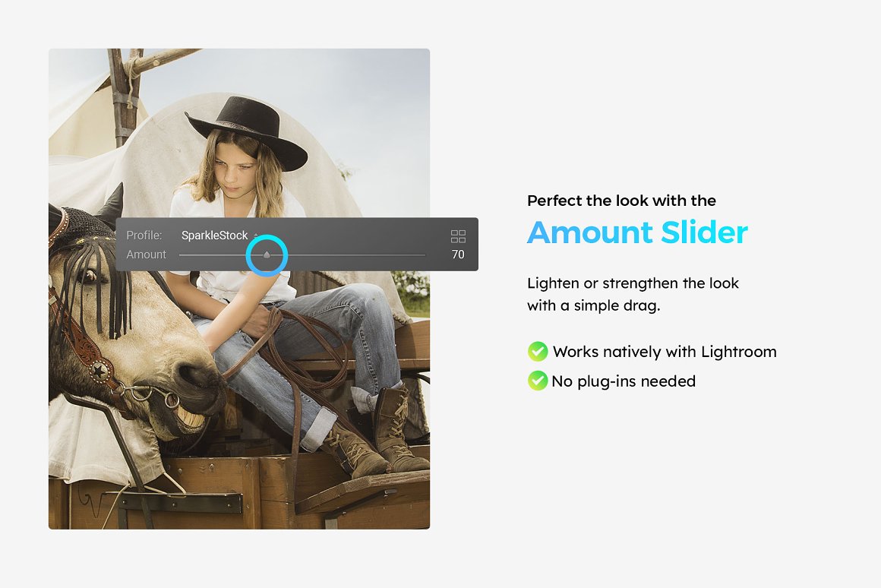Screen dimensions: 881x588
Task: Click the girl on wagon photo
Action: (x=239, y=289)
